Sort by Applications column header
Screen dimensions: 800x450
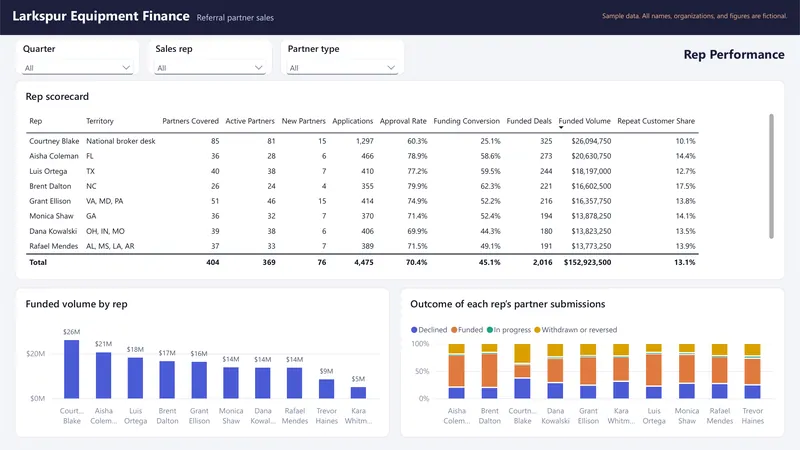pyautogui.click(x=353, y=121)
